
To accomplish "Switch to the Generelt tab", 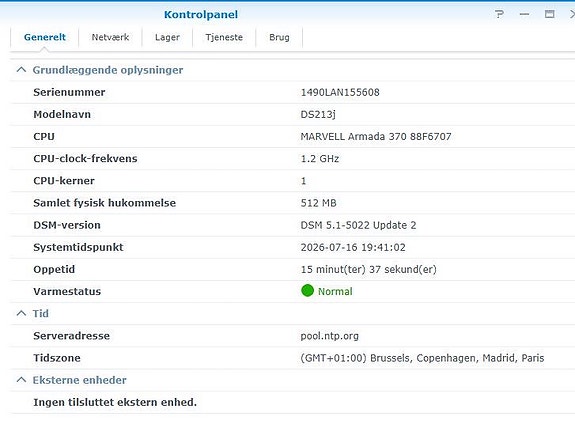I will (45, 37).
